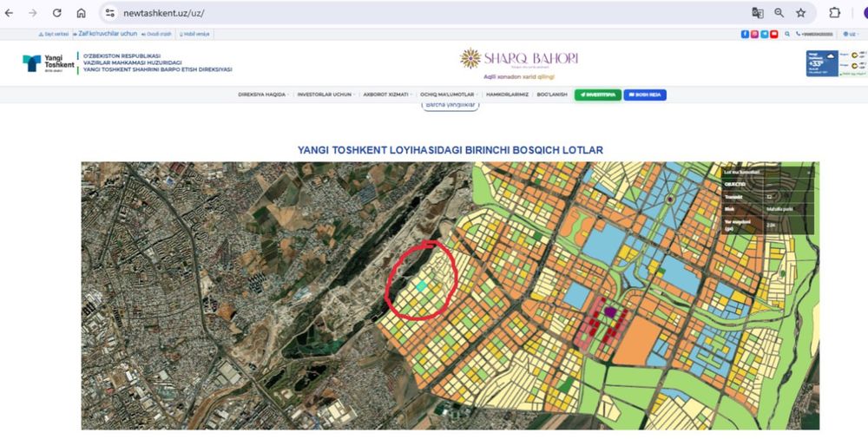Reload the page with the refresh icon

pyautogui.click(x=56, y=13)
